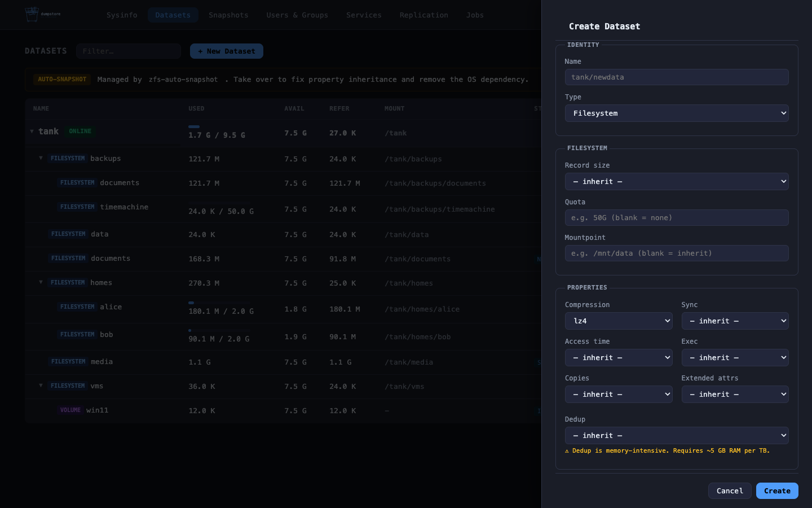Screen dimensions: 812x508
Task: Click the datasets Filter input
Action: tap(129, 51)
